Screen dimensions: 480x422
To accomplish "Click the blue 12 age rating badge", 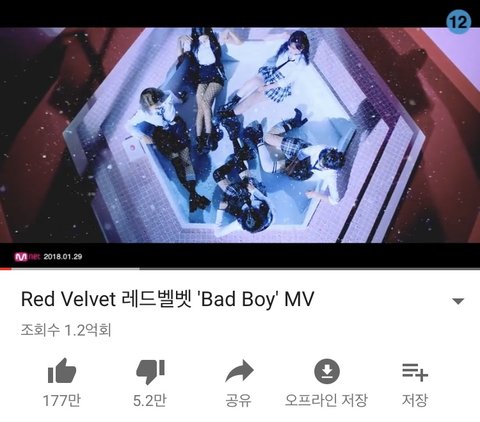I will (459, 22).
